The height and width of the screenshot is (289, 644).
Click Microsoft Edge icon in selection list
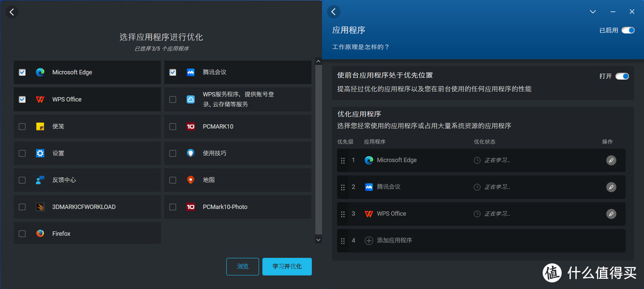(40, 72)
